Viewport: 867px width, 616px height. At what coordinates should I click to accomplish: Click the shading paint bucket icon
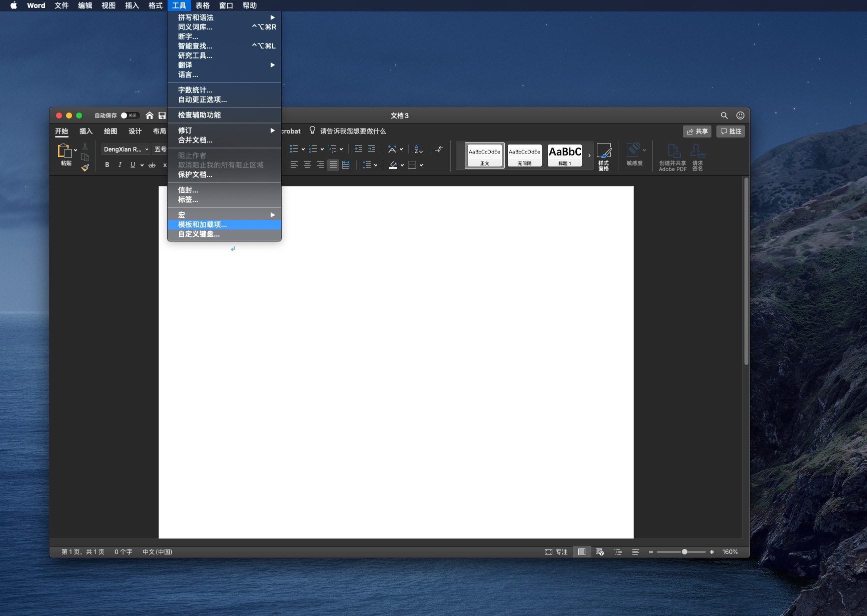[x=393, y=165]
